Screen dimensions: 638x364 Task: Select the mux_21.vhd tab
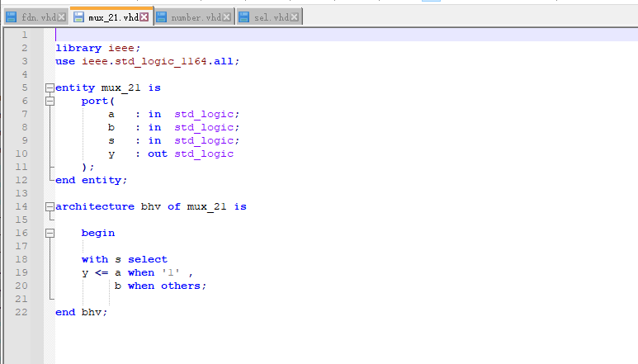(113, 17)
